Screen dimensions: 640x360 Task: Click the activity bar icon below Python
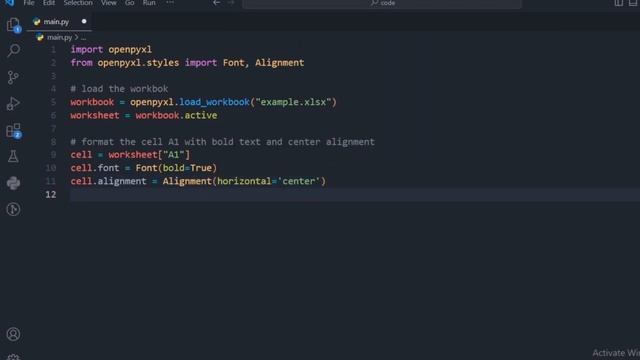[x=13, y=209]
